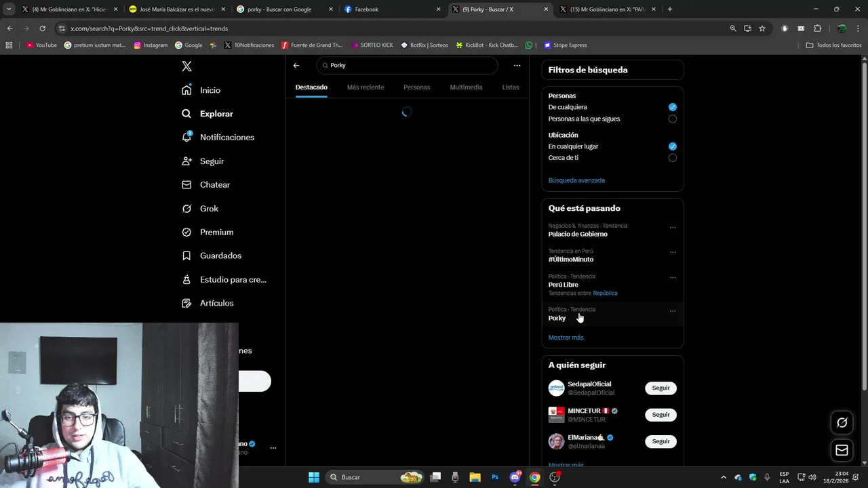
Task: Select Personas a las que sigues filter
Action: click(672, 119)
